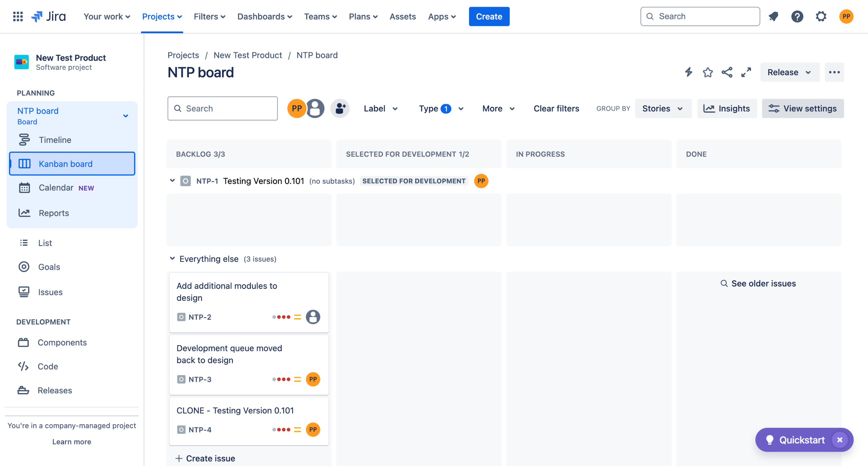
Task: Open the notifications bell icon
Action: click(773, 16)
